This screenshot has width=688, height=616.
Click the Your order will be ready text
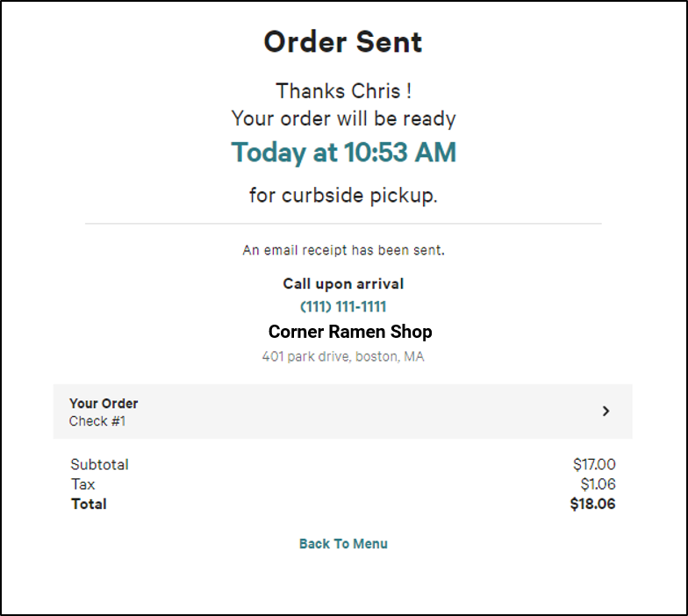344,119
